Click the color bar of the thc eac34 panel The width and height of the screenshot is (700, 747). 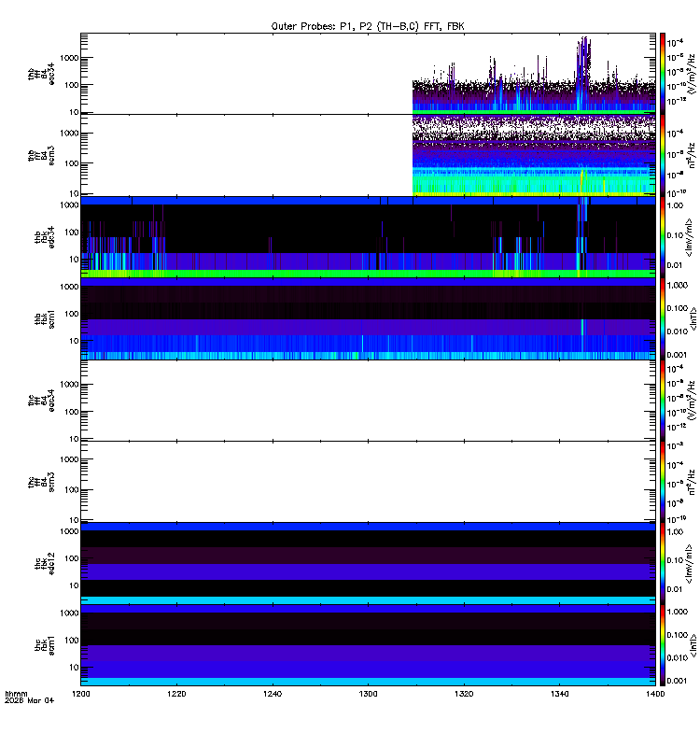pyautogui.click(x=662, y=401)
